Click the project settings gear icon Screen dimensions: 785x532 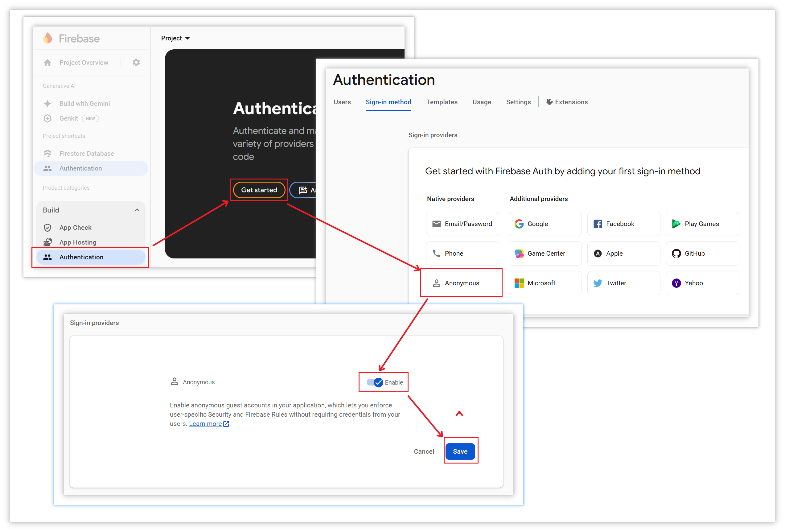coord(136,63)
